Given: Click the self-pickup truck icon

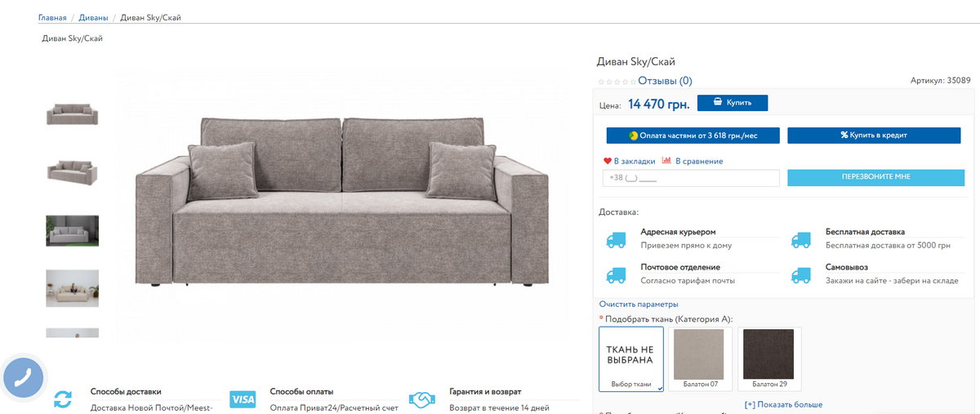Looking at the screenshot, I should pos(801,275).
